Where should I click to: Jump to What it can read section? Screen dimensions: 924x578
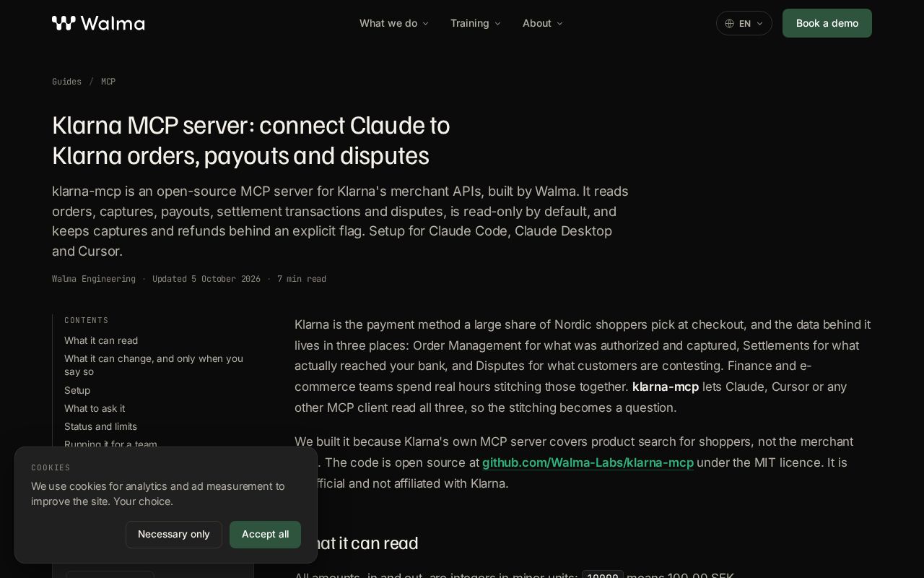tap(101, 340)
